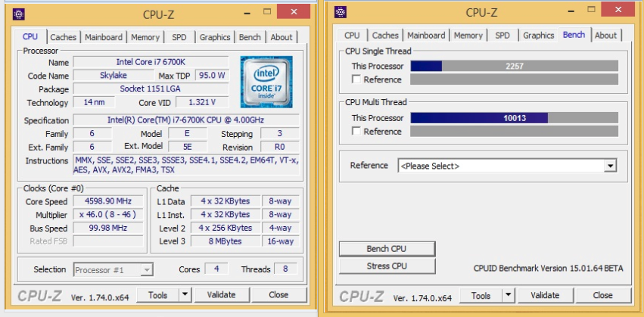Click the Level 3 associativity value 16-way

281,241
